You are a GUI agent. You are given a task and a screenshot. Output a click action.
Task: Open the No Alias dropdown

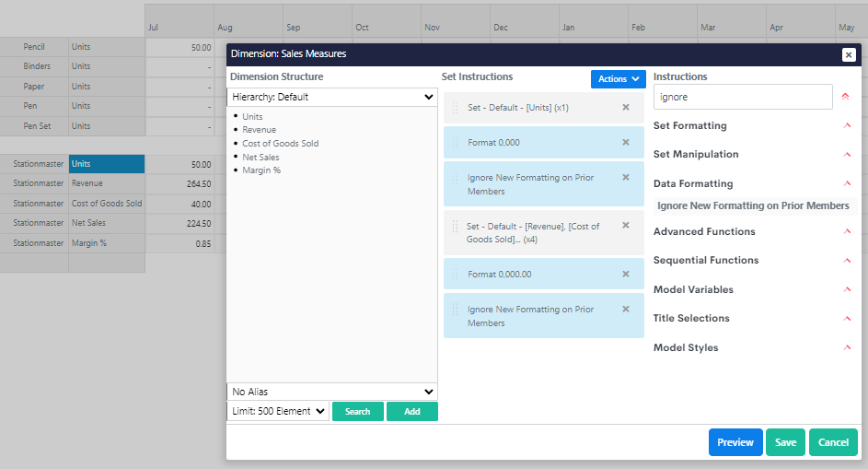coord(331,392)
